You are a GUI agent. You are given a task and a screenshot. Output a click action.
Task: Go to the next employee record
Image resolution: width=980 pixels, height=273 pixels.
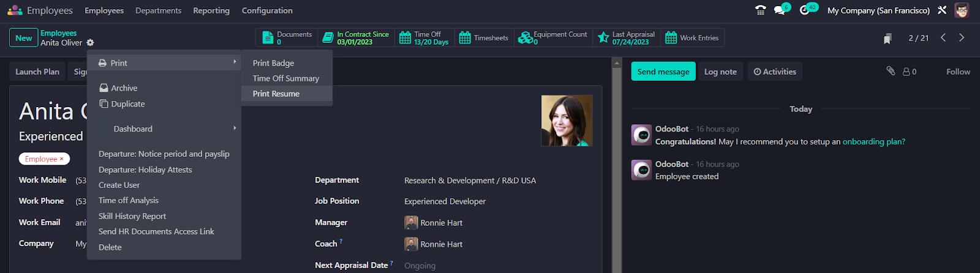(962, 38)
